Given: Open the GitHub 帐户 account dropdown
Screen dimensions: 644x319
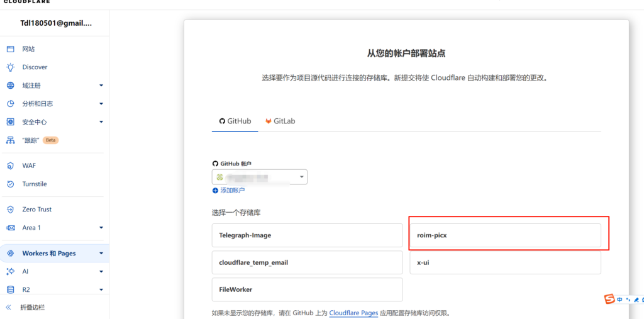Looking at the screenshot, I should [260, 178].
